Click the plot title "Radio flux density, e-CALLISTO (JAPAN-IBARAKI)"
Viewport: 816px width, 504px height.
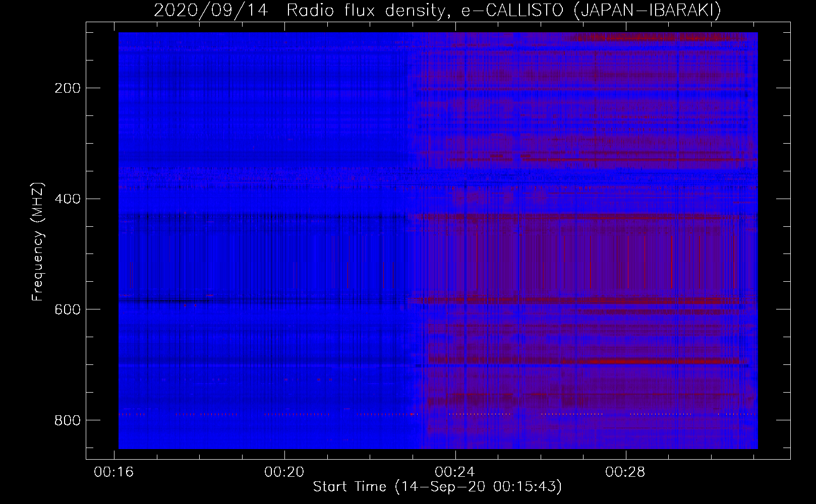(x=504, y=10)
